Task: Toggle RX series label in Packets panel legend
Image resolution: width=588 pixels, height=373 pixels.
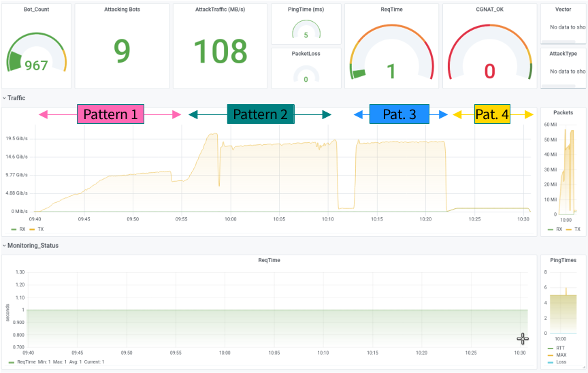Action: pyautogui.click(x=559, y=229)
